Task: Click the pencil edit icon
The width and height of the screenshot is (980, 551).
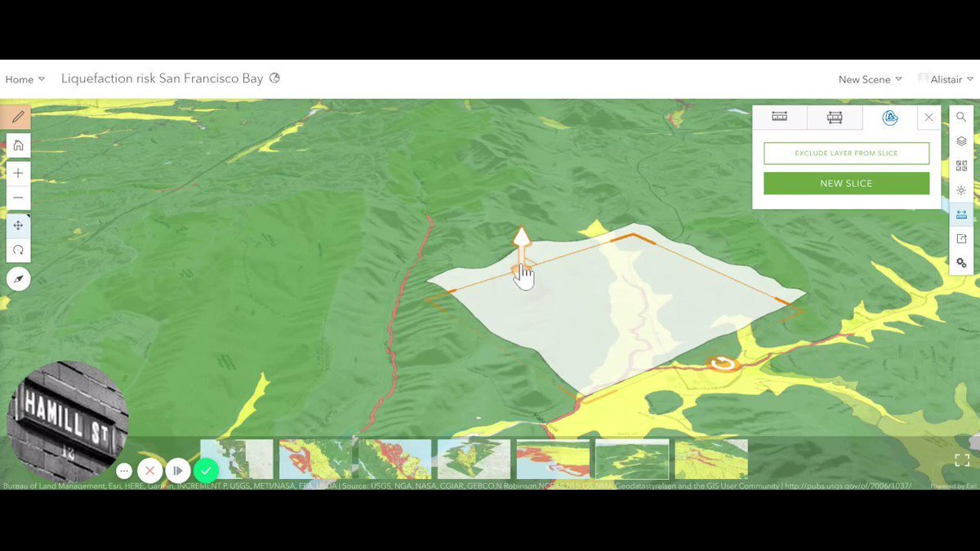Action: click(17, 117)
